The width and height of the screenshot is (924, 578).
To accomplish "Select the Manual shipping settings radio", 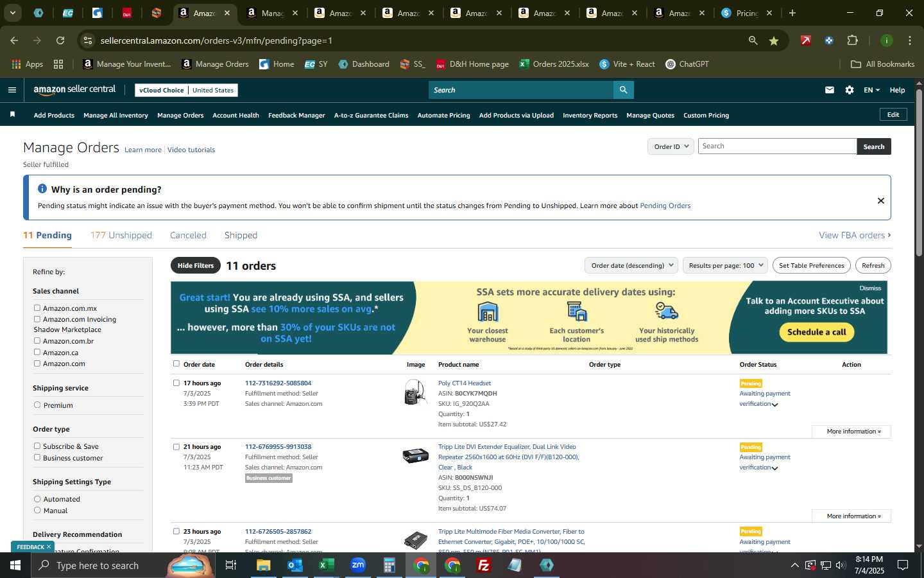I will (37, 510).
